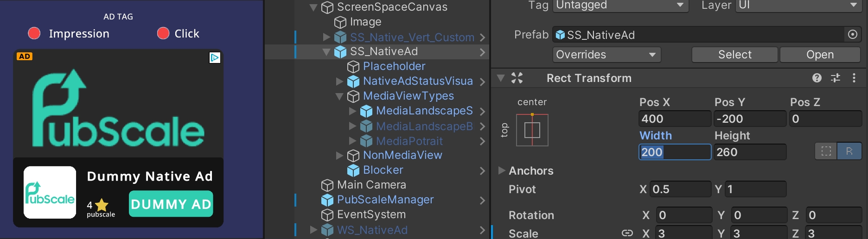Click the Pos X input field
Image resolution: width=868 pixels, height=239 pixels.
674,119
